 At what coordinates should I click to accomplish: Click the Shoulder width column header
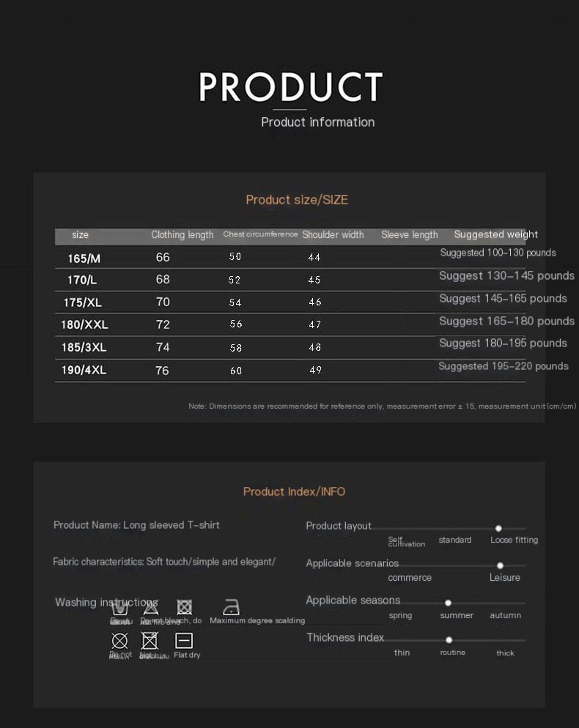pos(333,235)
